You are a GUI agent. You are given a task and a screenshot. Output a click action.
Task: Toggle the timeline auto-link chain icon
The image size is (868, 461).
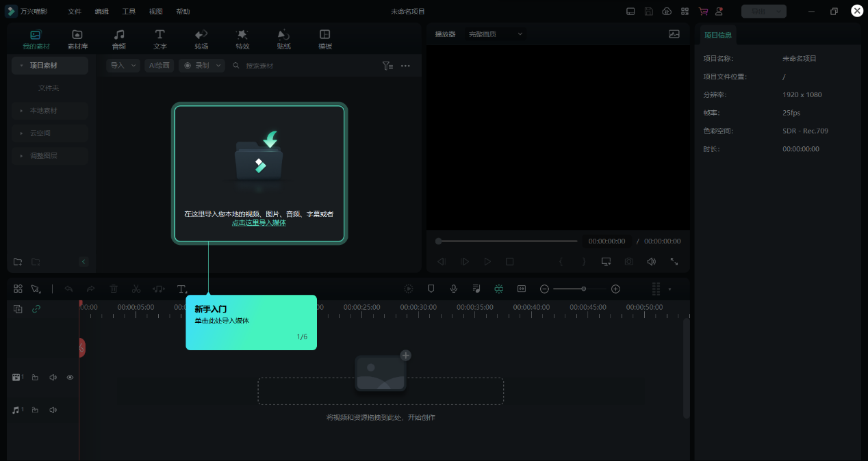(36, 308)
